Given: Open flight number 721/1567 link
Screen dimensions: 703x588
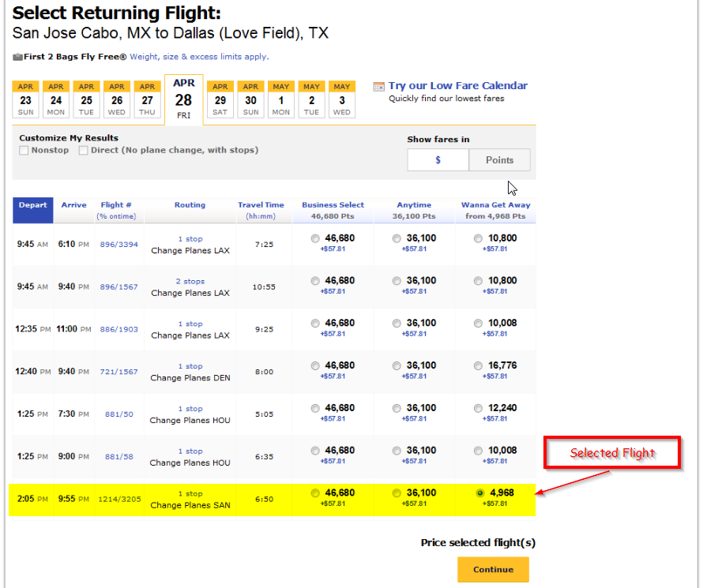Looking at the screenshot, I should (x=118, y=372).
